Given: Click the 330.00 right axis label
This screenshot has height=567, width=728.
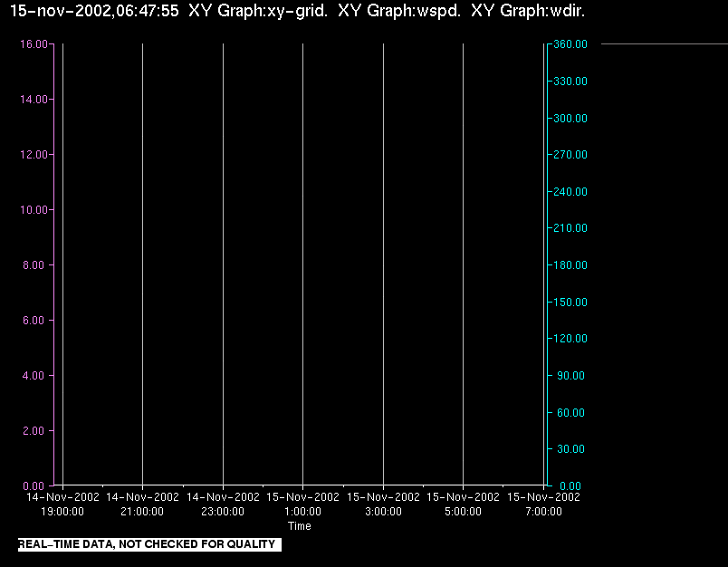Looking at the screenshot, I should pyautogui.click(x=570, y=82).
